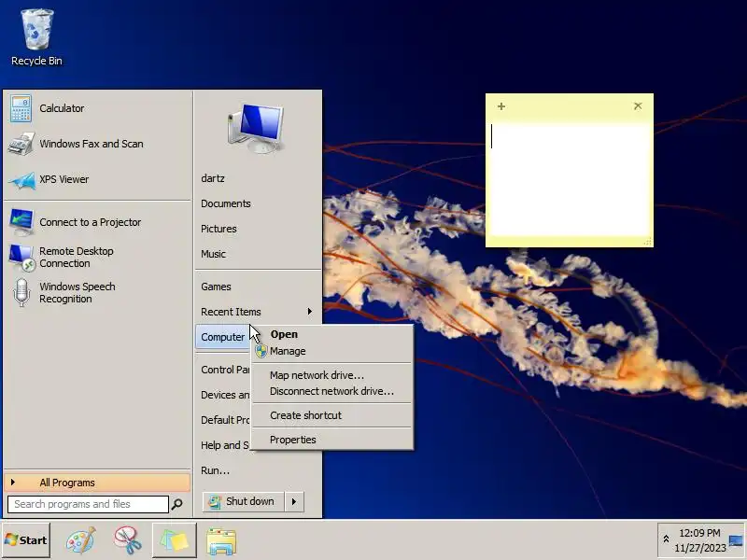Click the Start button
Screen dimensions: 747x560
point(26,540)
